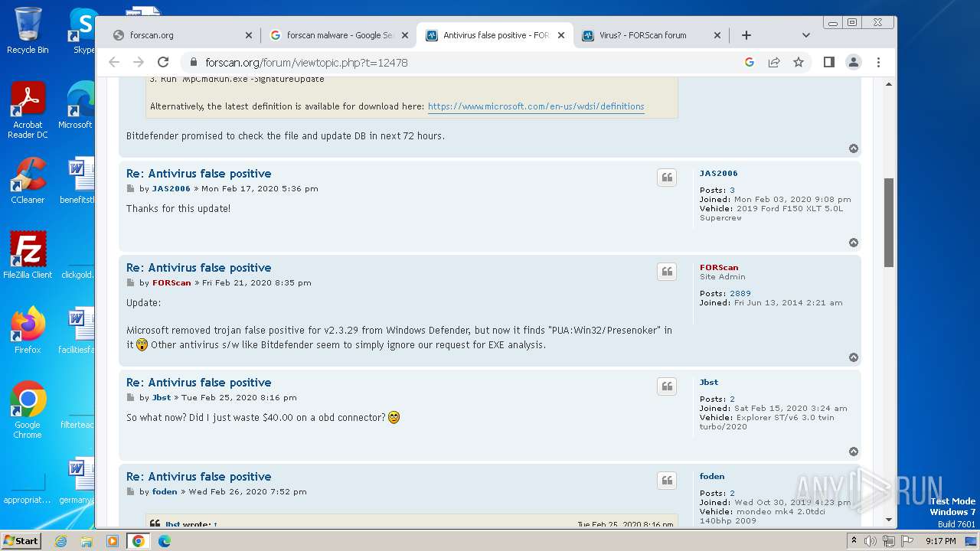The image size is (980, 551).
Task: View FORScan's 2889 posts count
Action: point(740,293)
